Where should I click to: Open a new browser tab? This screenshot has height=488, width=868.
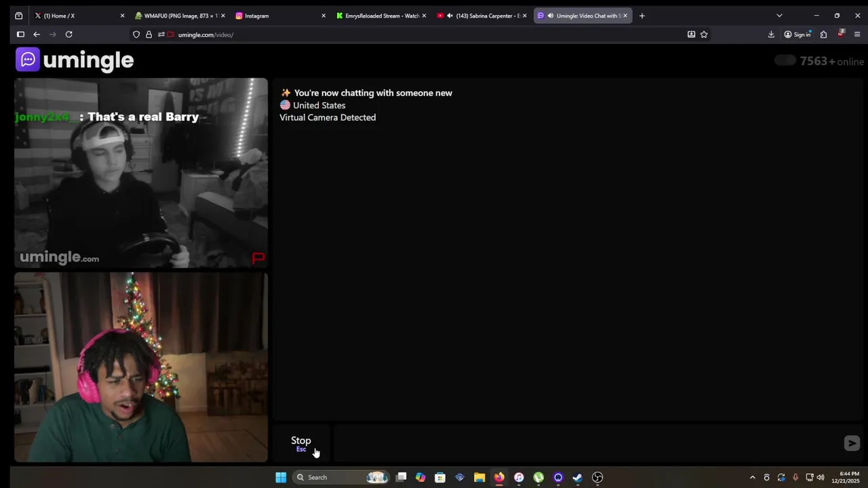642,16
